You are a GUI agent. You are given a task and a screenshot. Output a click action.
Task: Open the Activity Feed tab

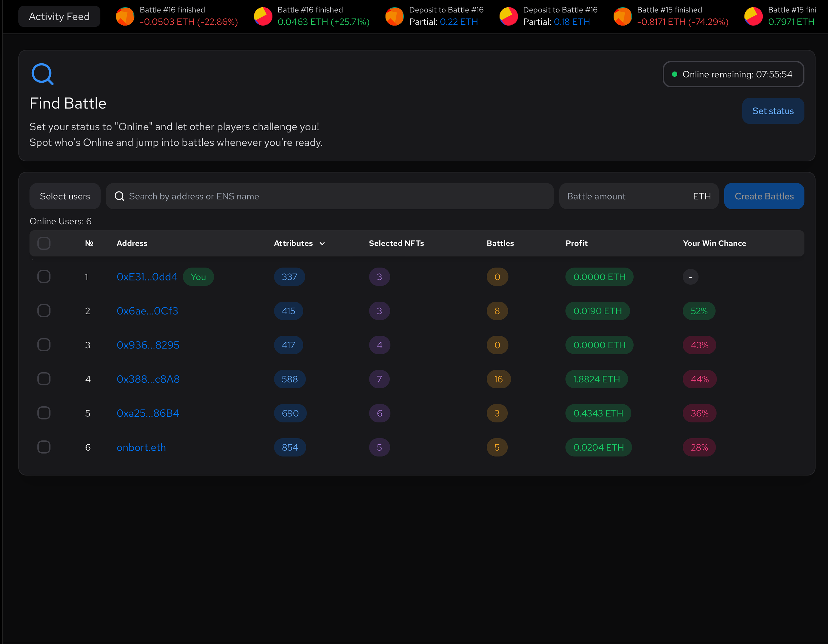(59, 16)
